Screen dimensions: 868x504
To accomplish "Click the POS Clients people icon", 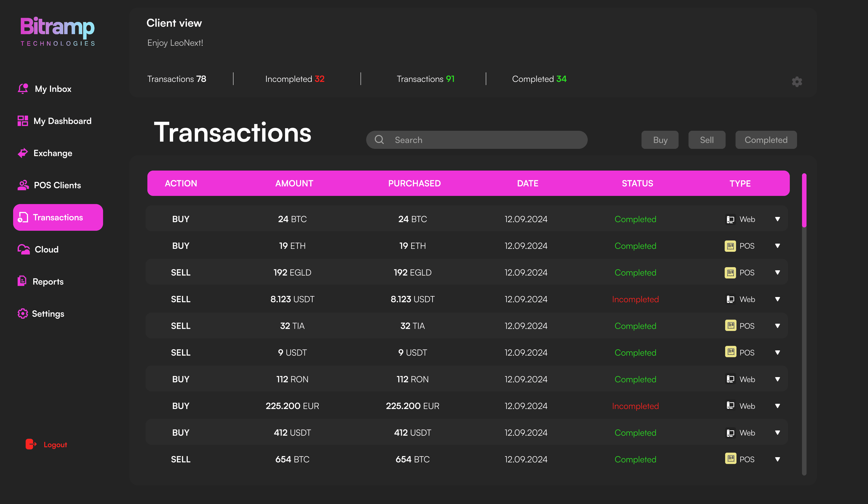I will [x=23, y=185].
